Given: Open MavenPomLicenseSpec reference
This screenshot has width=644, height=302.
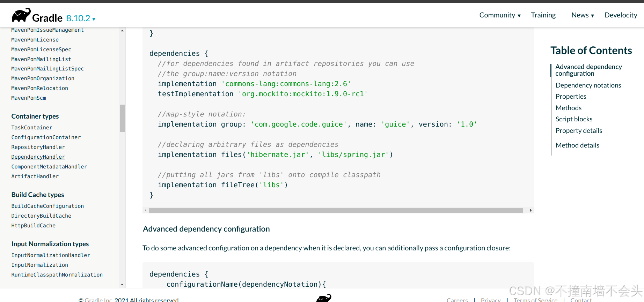Looking at the screenshot, I should click(41, 50).
